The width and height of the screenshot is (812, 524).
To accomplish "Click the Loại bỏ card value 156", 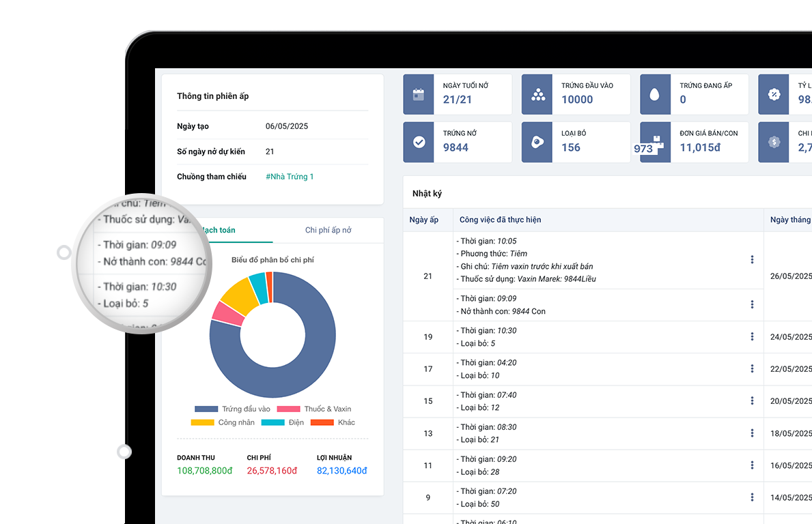I will click(571, 148).
